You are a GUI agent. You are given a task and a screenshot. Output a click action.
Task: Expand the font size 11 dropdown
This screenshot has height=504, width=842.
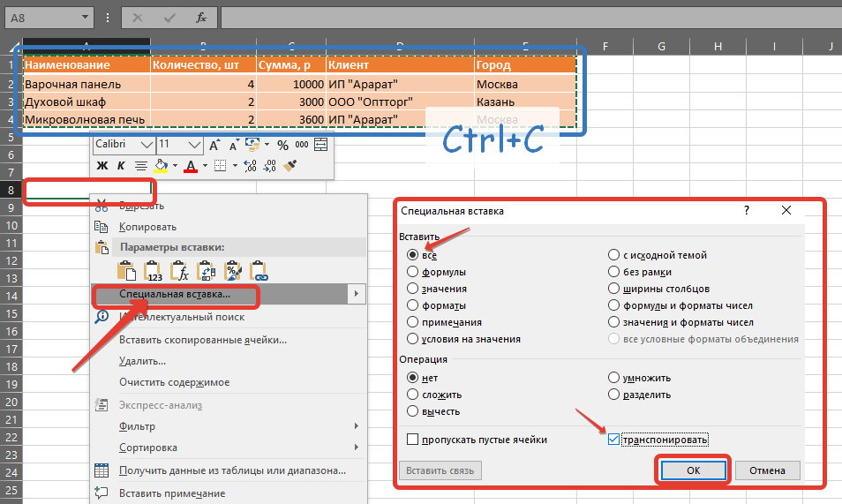point(194,145)
